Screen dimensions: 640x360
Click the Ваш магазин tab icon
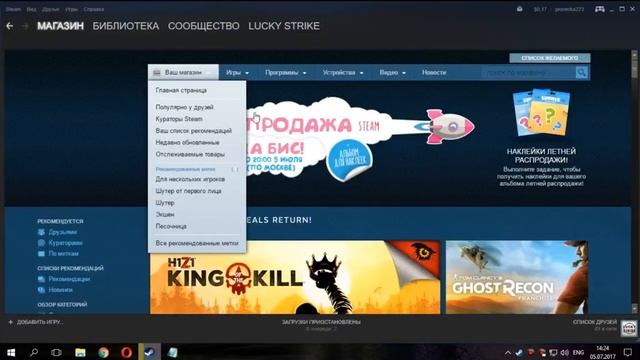coord(157,72)
